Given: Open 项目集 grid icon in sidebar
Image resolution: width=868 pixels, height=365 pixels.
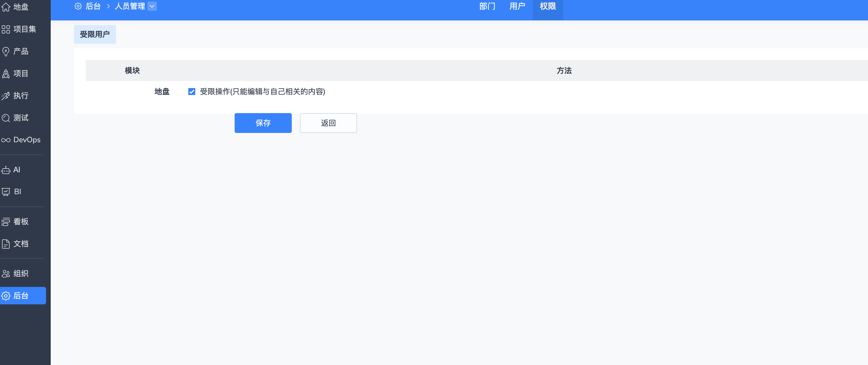Looking at the screenshot, I should pyautogui.click(x=6, y=29).
